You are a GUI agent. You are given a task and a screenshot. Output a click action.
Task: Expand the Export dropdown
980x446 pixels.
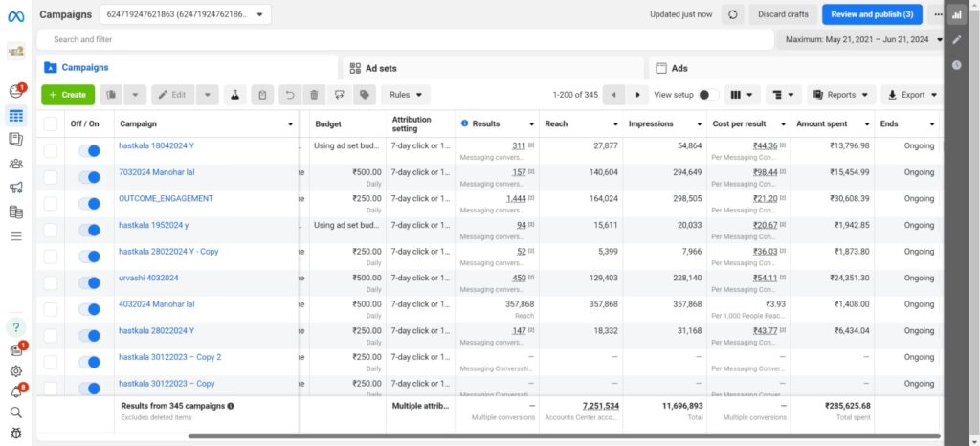click(x=907, y=95)
